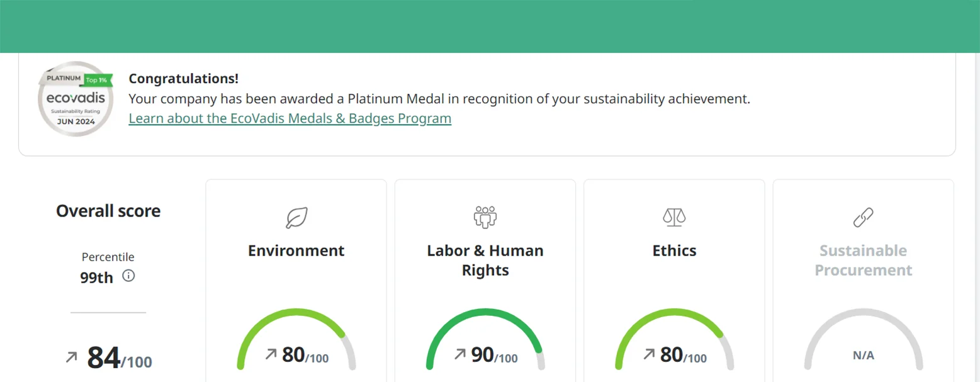Click the Labor & Human Rights trend arrow

[x=460, y=354]
